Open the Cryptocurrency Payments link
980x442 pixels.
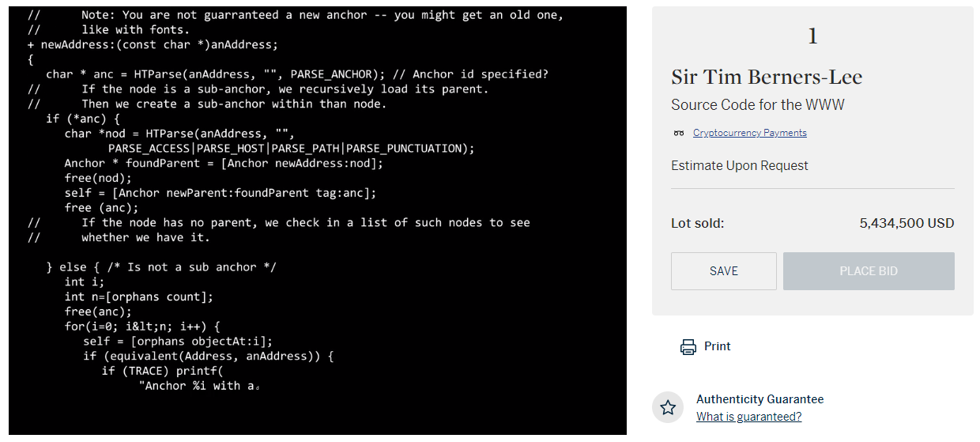750,133
